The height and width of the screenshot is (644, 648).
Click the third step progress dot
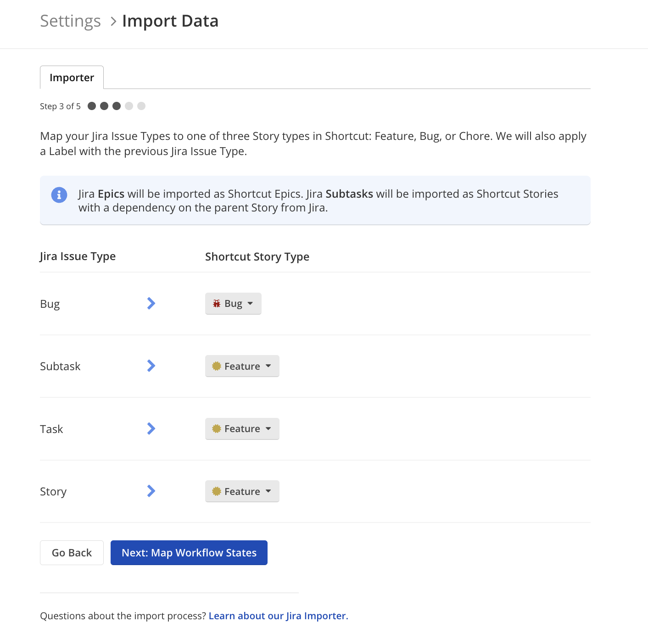pos(117,106)
